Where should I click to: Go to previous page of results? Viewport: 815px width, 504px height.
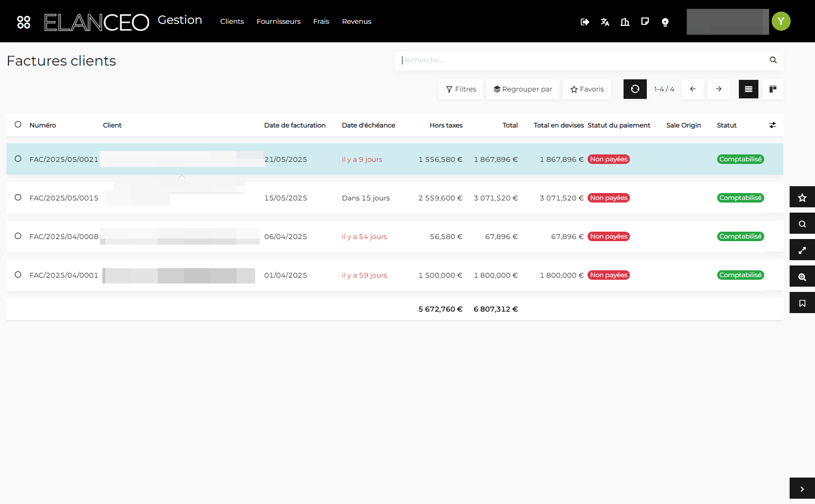tap(693, 89)
